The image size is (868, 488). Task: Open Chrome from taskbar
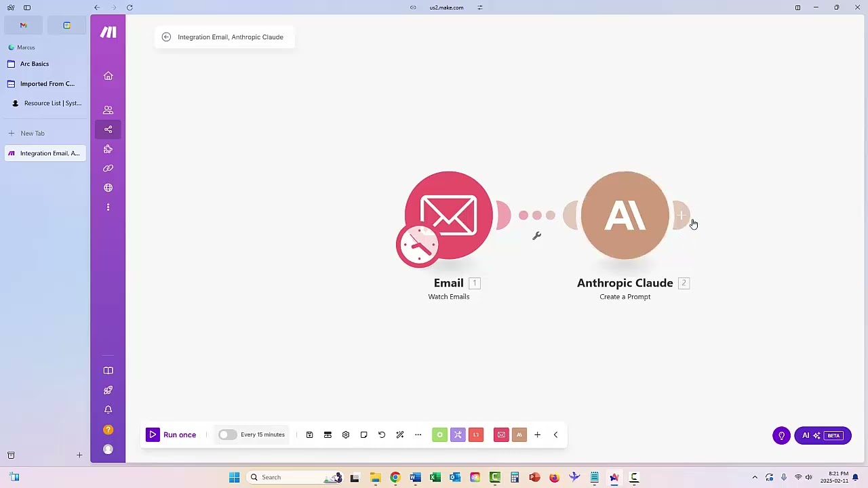[395, 477]
